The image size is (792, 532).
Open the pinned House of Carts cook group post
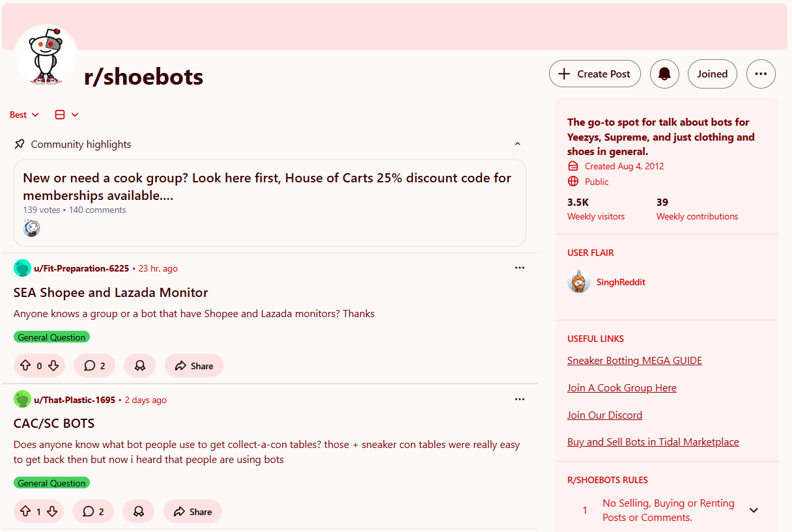(267, 186)
